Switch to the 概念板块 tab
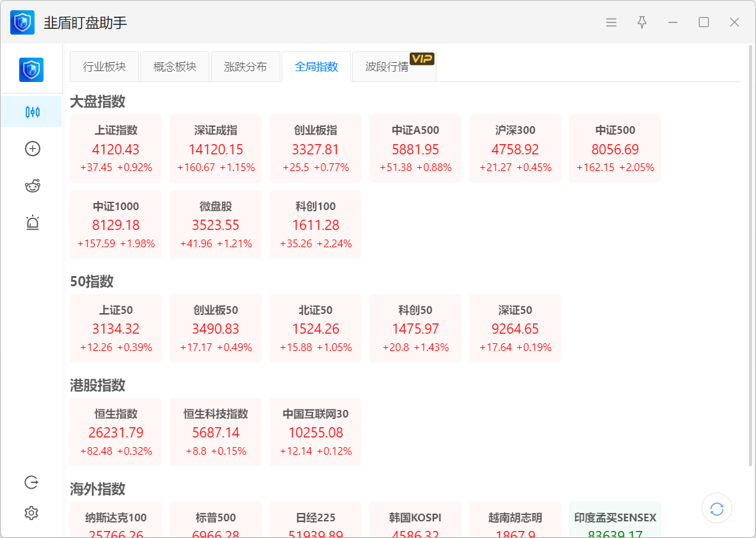This screenshot has height=538, width=756. point(175,67)
